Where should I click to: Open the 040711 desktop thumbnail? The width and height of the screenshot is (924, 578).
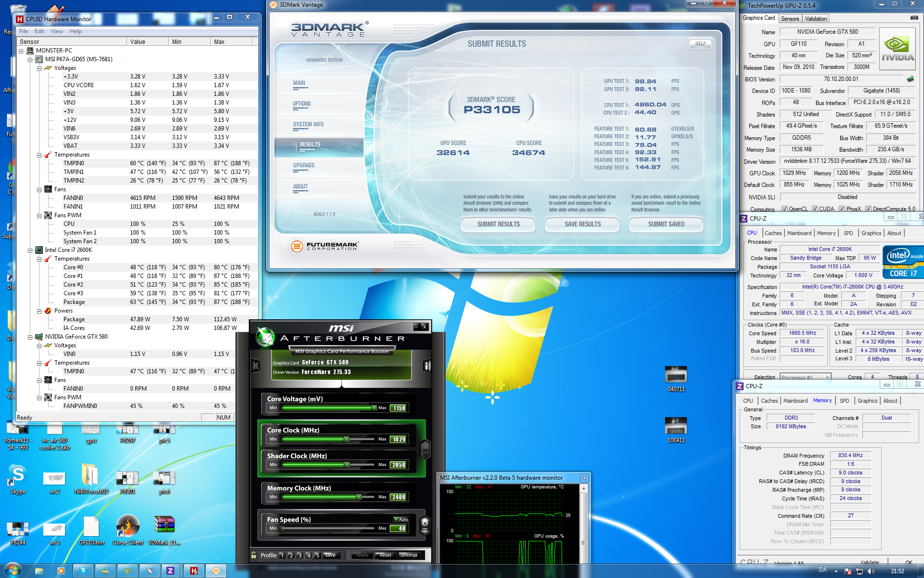point(676,379)
